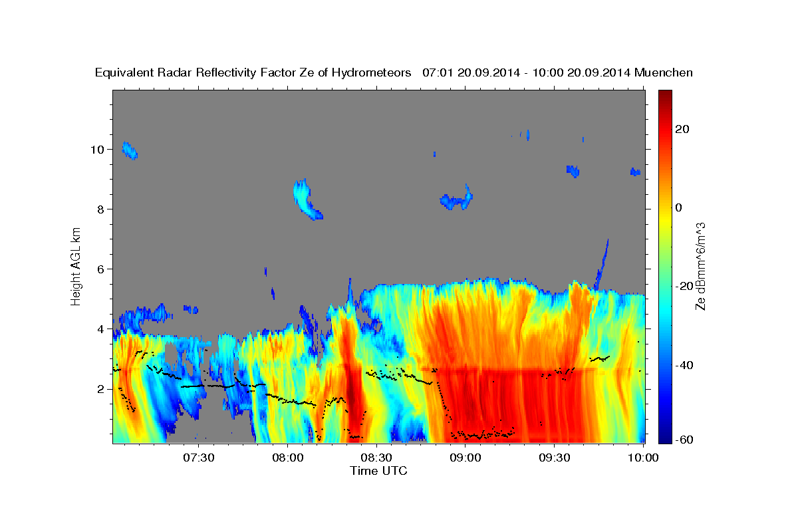Click the 08:00 time tick label

(287, 458)
